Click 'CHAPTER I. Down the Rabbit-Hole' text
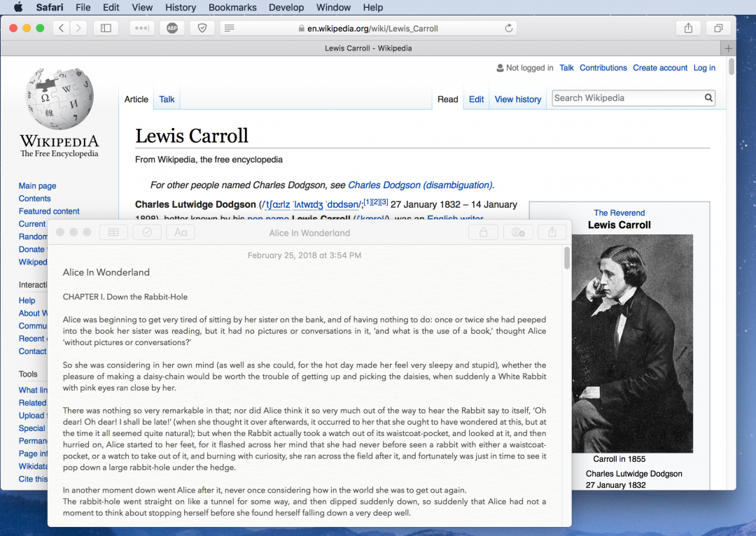 click(125, 297)
